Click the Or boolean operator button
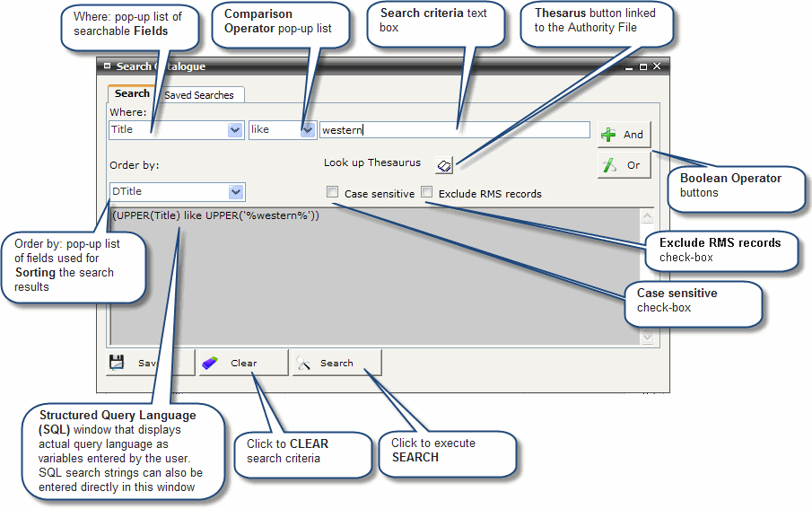 click(x=624, y=165)
